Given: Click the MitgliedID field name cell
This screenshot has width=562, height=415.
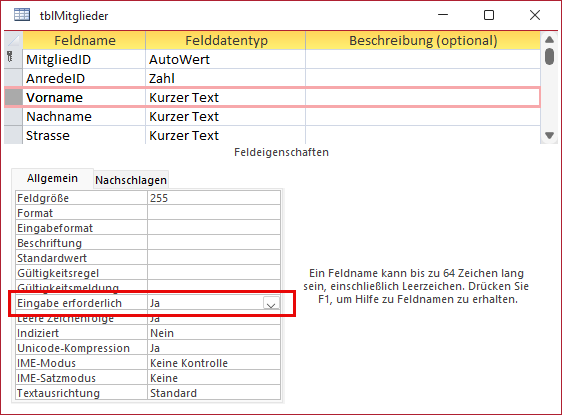Looking at the screenshot, I should pos(84,59).
